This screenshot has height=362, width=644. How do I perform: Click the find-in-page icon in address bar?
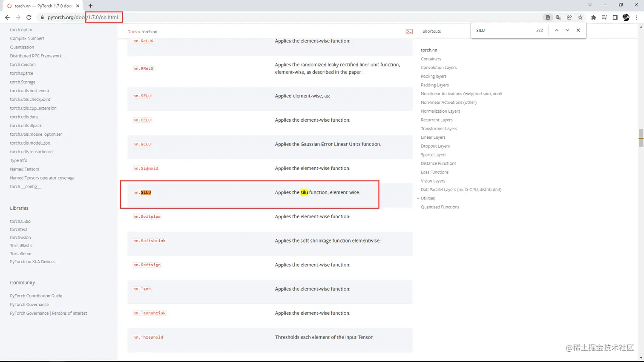pyautogui.click(x=548, y=17)
